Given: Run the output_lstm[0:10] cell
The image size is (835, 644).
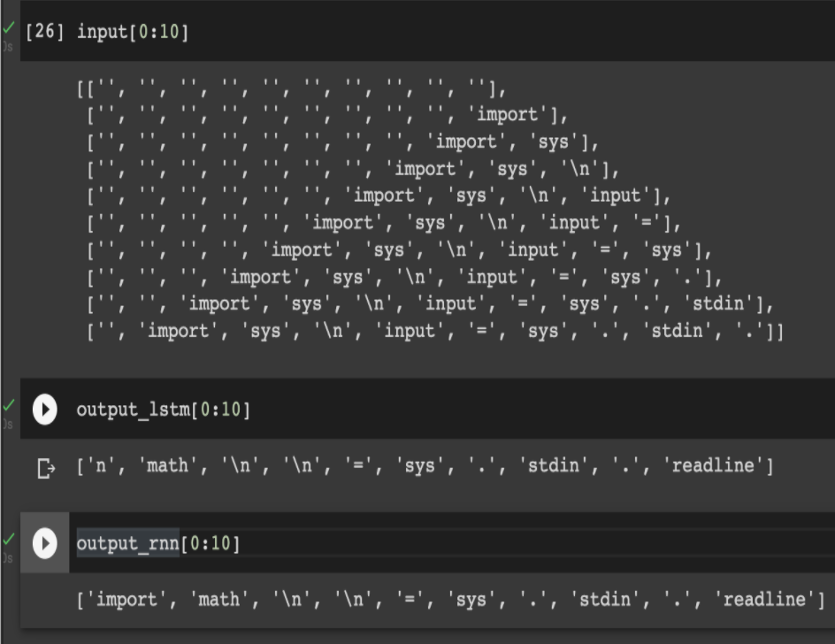Looking at the screenshot, I should 44,410.
